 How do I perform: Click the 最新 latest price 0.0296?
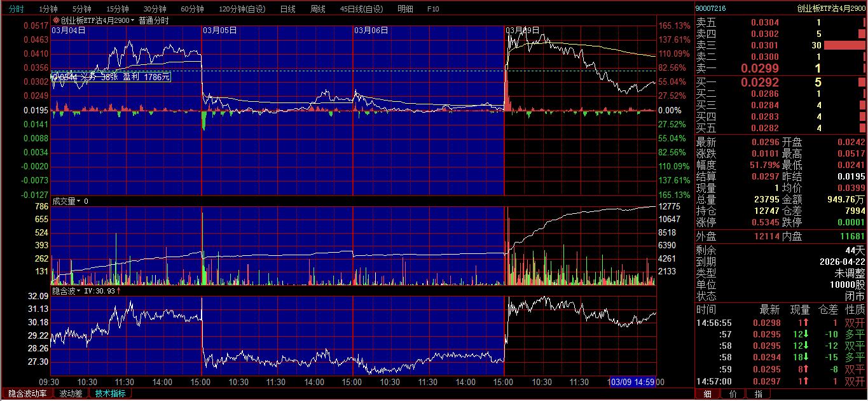[765, 142]
